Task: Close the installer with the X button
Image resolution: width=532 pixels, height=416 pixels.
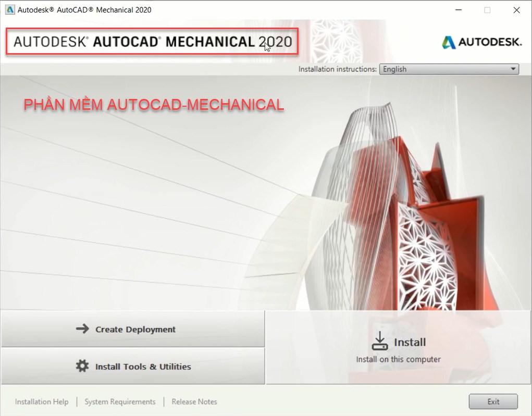Action: pos(516,10)
